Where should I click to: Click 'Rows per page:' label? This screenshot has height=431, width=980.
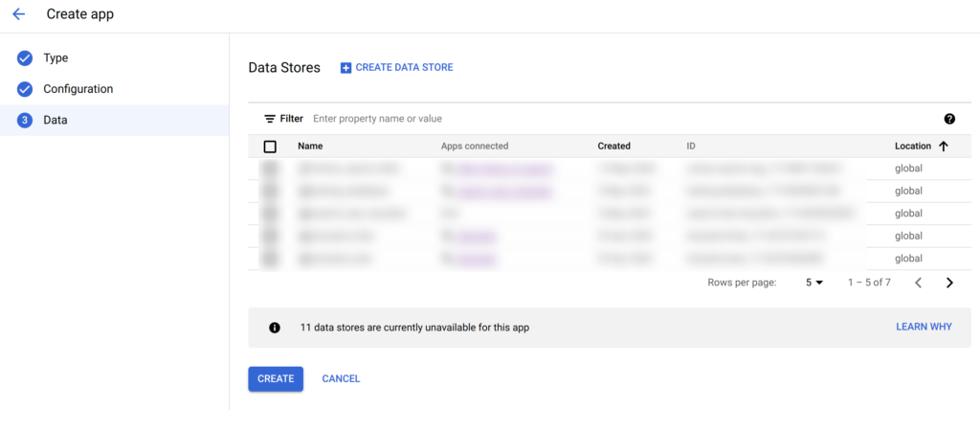pyautogui.click(x=742, y=283)
